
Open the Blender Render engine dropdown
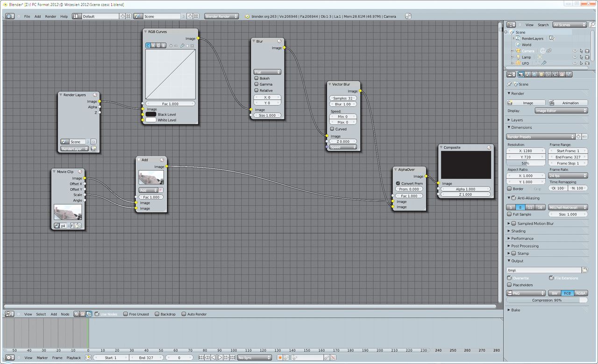[x=221, y=16]
